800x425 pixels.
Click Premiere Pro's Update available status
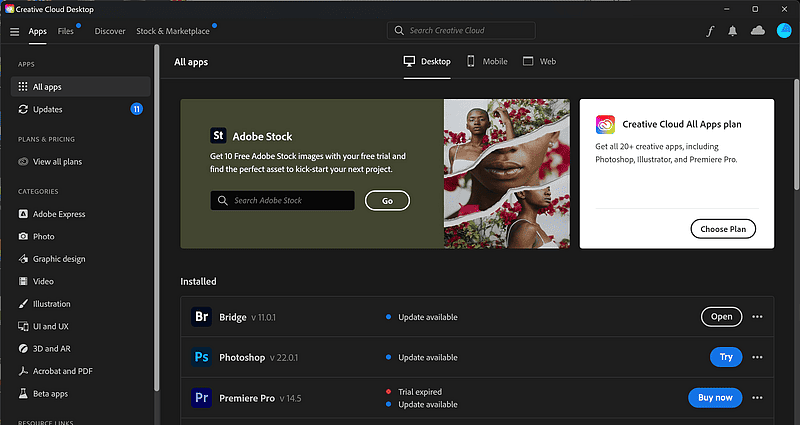click(422, 404)
